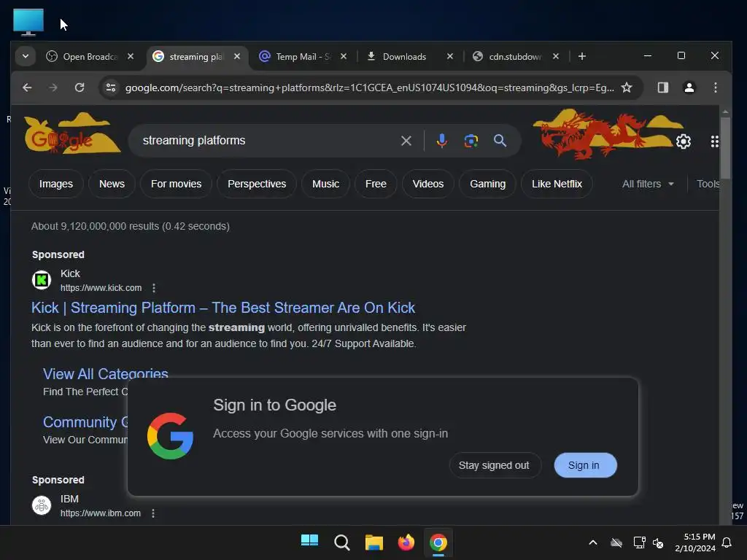Image resolution: width=747 pixels, height=560 pixels.
Task: Go back to previous page
Action: [27, 87]
